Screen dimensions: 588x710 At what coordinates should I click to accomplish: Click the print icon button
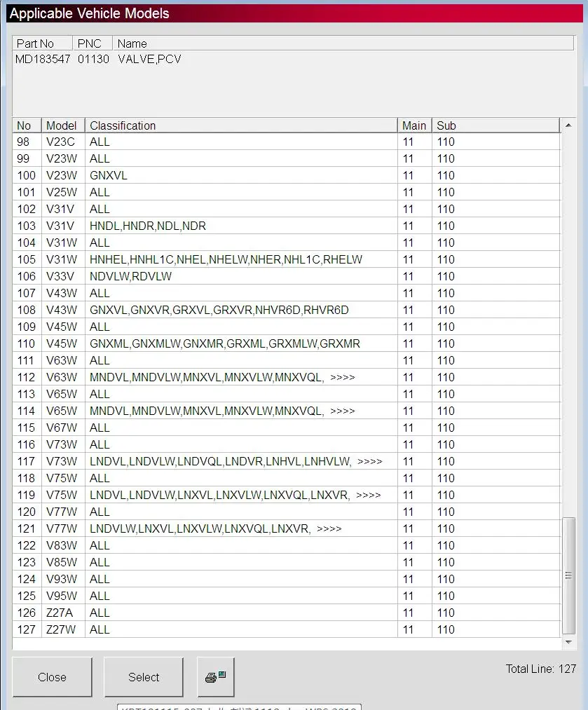click(215, 677)
